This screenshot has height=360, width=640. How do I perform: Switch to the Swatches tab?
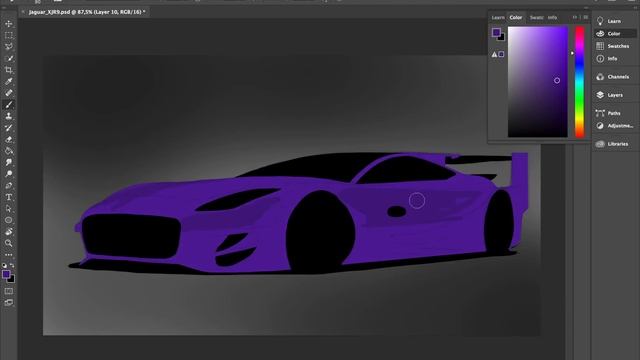point(536,18)
